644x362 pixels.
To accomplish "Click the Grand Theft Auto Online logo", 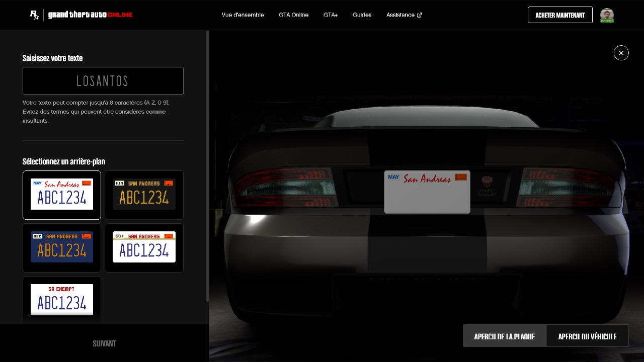I will (x=91, y=15).
